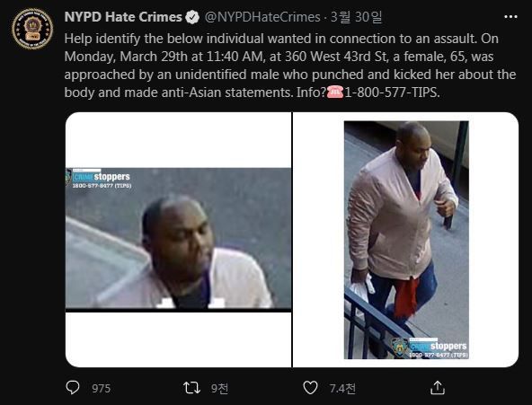532x405 pixels.
Task: Open the left close-up surveillance photo
Action: (178, 240)
